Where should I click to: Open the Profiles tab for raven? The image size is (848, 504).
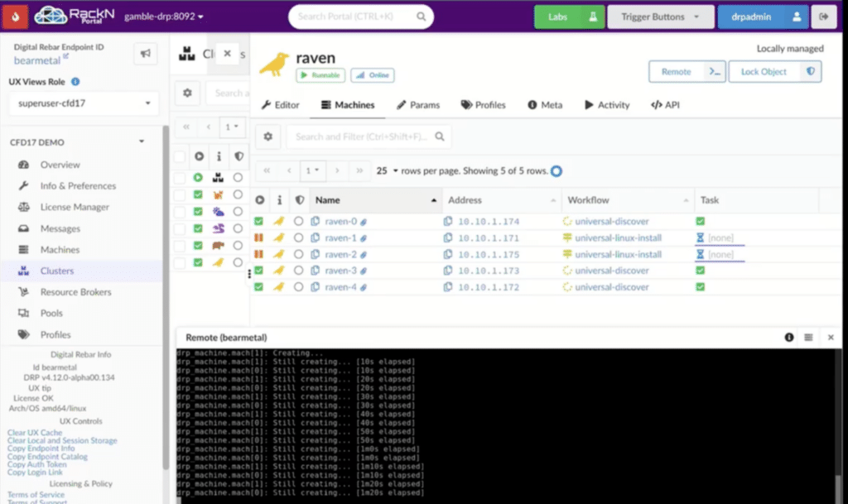coord(483,105)
